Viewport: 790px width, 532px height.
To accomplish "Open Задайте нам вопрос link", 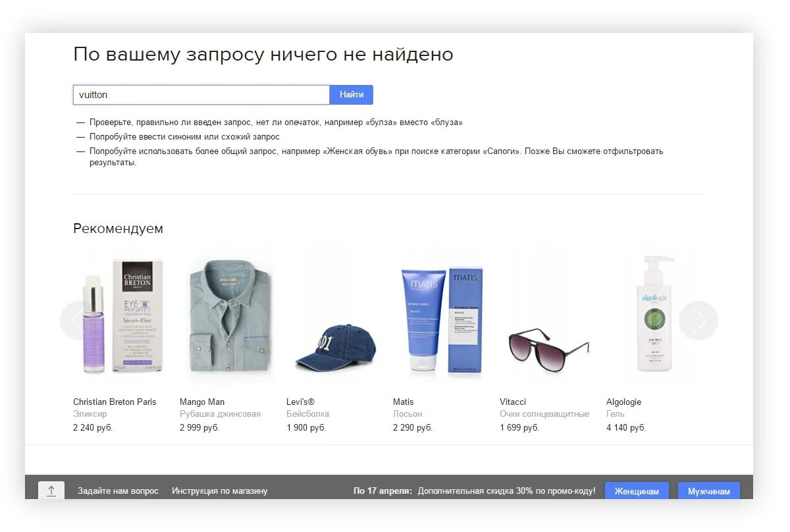I will [118, 491].
